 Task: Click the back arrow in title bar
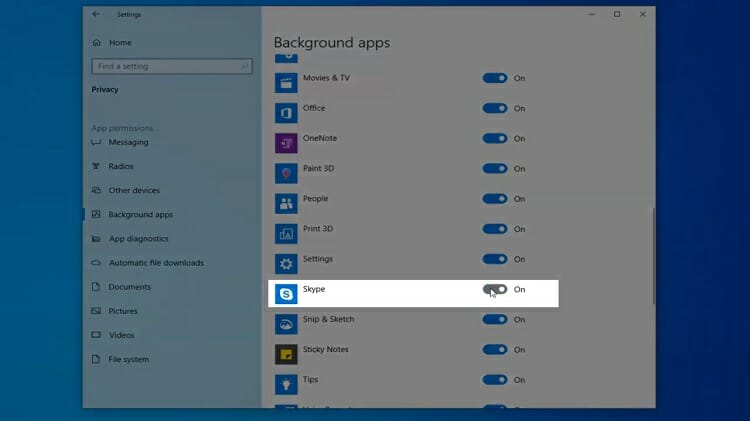point(96,14)
